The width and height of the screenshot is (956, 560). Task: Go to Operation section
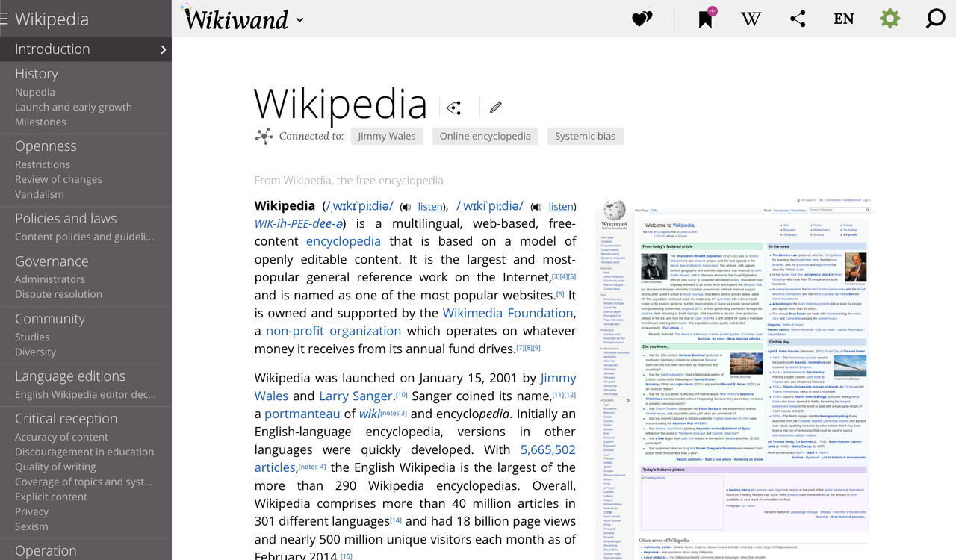(46, 550)
